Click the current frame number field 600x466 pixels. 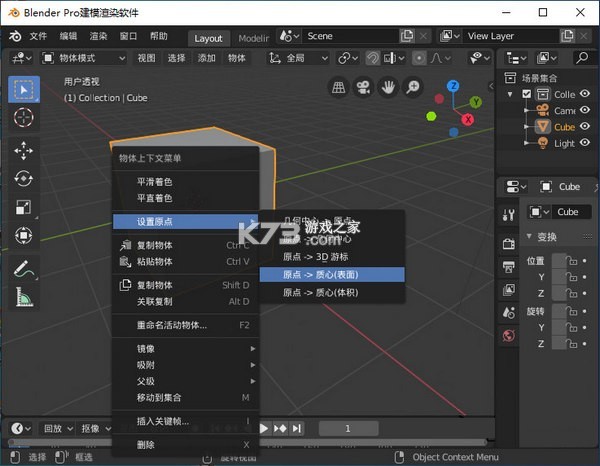coord(348,429)
